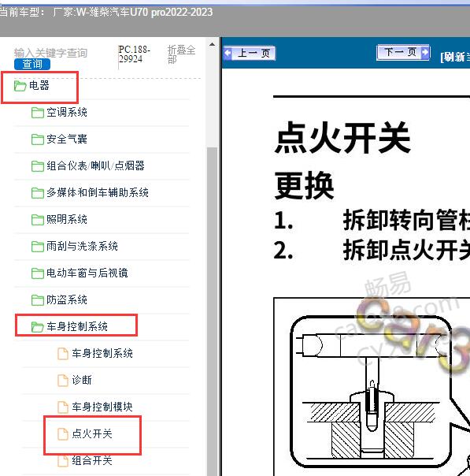Expand 多媒体和倒车辅助系统 tree item
The height and width of the screenshot is (476, 470).
(x=98, y=192)
